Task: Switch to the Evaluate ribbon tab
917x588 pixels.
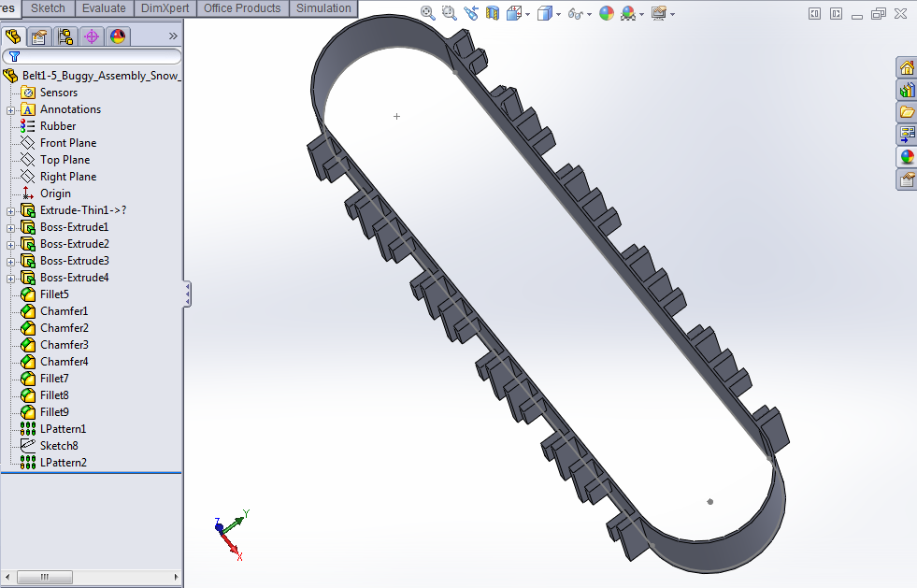Action: tap(104, 7)
